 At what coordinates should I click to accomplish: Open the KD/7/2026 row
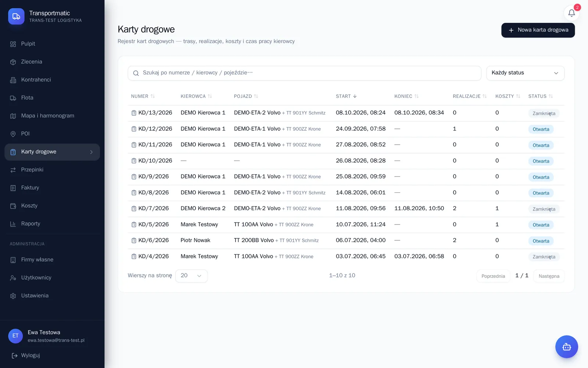click(x=346, y=209)
